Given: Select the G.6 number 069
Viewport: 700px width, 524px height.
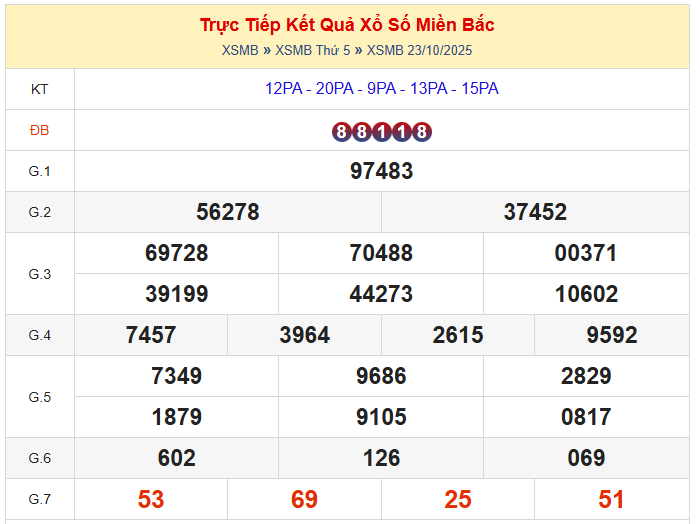Looking at the screenshot, I should [586, 458].
